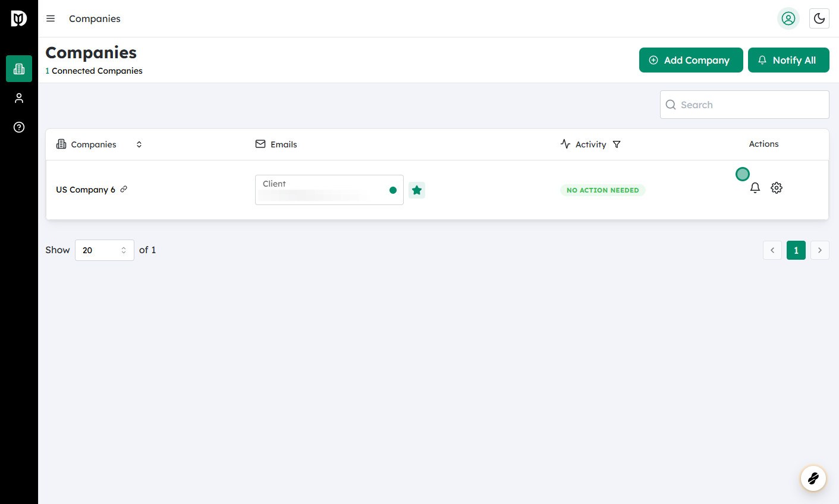
Task: Click the Add Company button
Action: pos(691,60)
